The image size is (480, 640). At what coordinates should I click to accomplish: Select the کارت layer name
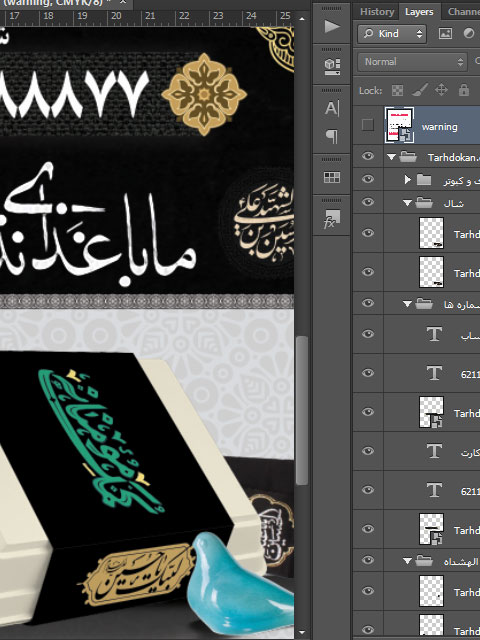pos(470,453)
